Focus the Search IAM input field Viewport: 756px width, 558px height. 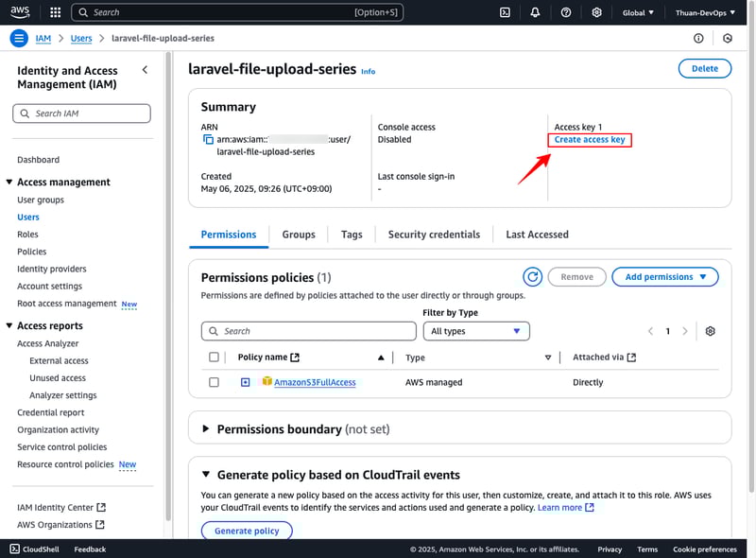click(x=82, y=113)
